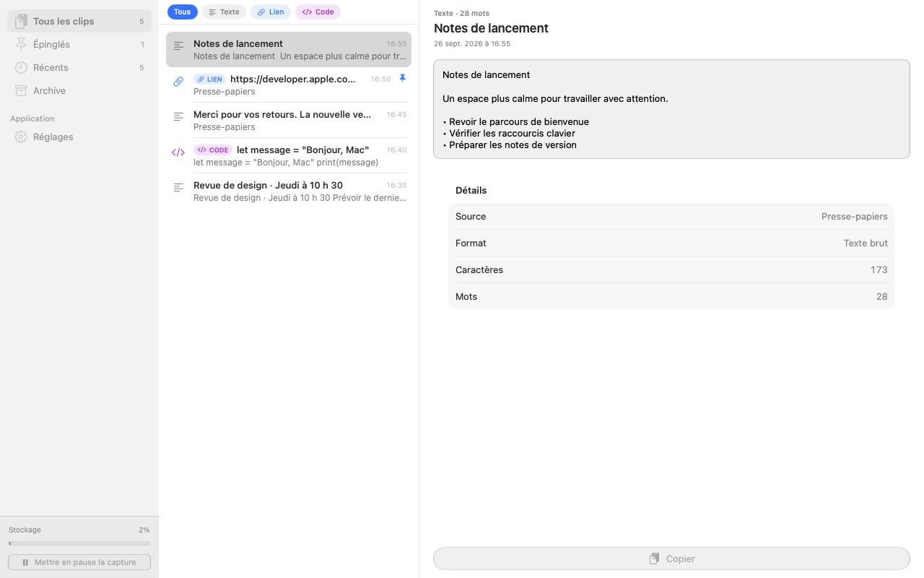Click the archive box icon
Viewport: 924px width, 578px height.
(21, 90)
